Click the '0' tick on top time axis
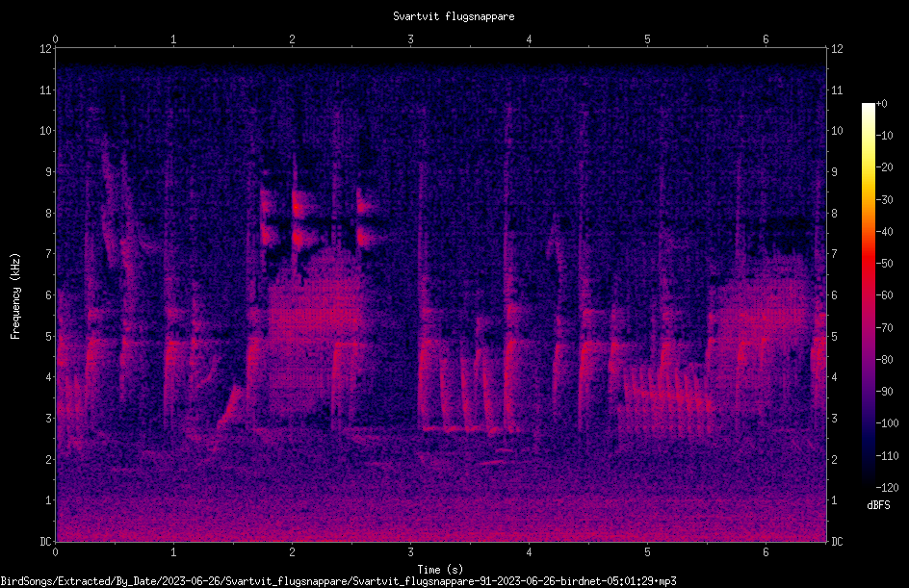The height and width of the screenshot is (588, 909). tap(55, 39)
